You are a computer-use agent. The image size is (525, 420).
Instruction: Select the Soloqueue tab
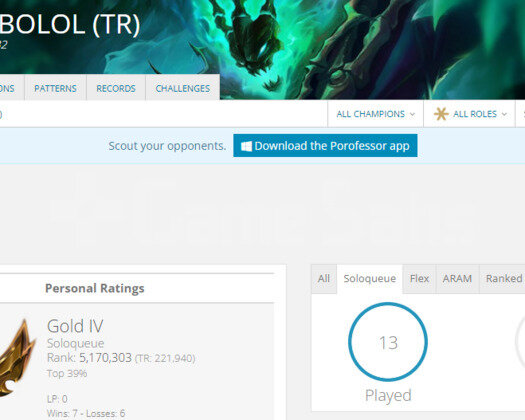370,278
